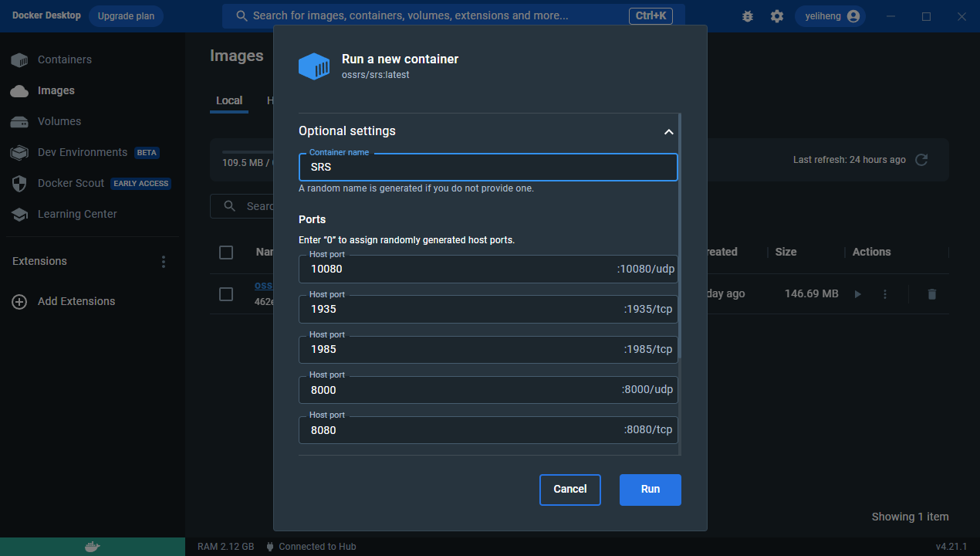Cancel the new container dialog
This screenshot has width=980, height=556.
pyautogui.click(x=569, y=490)
